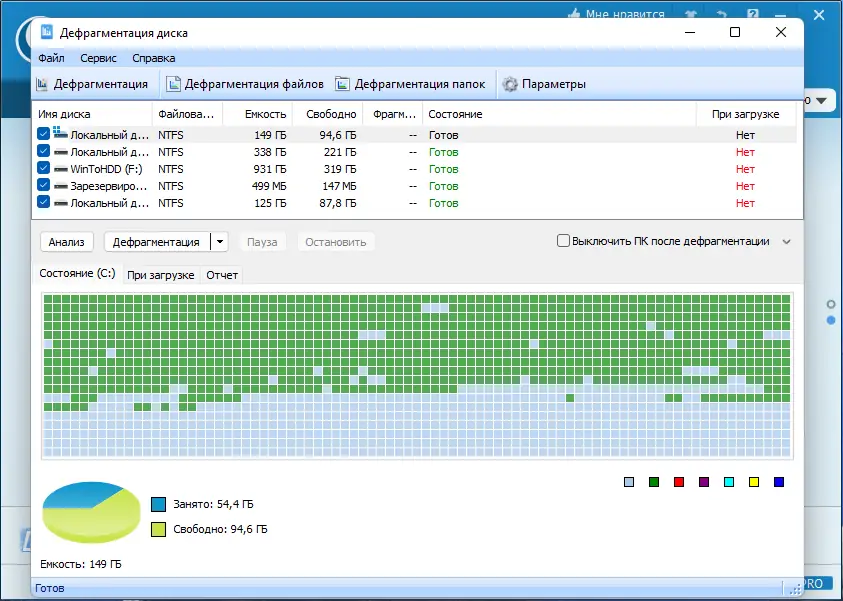843x601 pixels.
Task: Click the Остановить button
Action: pyautogui.click(x=336, y=242)
